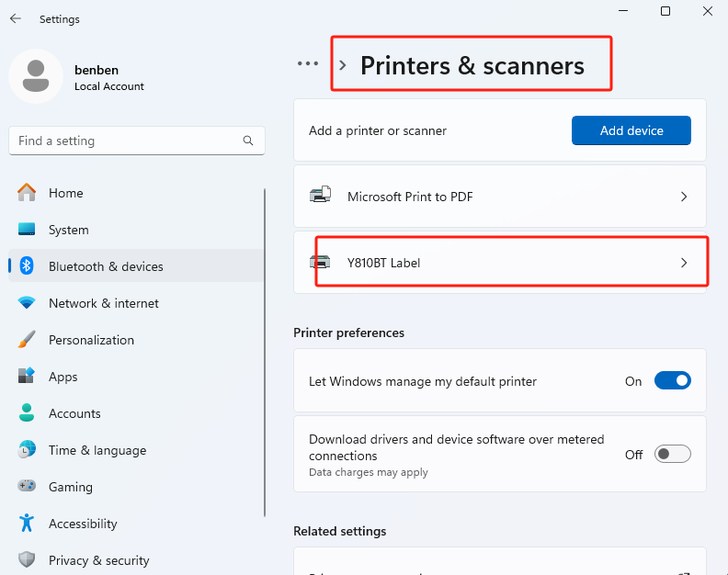728x575 pixels.
Task: Open Accounts settings
Action: click(136, 412)
